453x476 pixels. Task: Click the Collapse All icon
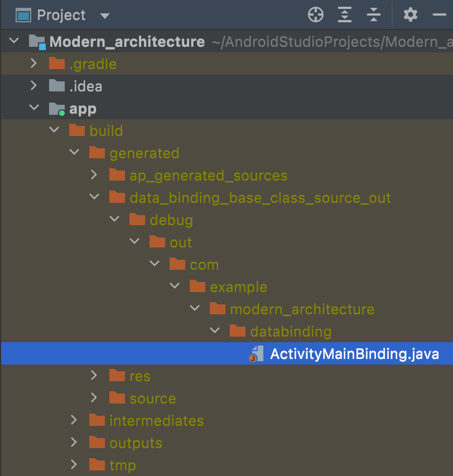[x=373, y=14]
